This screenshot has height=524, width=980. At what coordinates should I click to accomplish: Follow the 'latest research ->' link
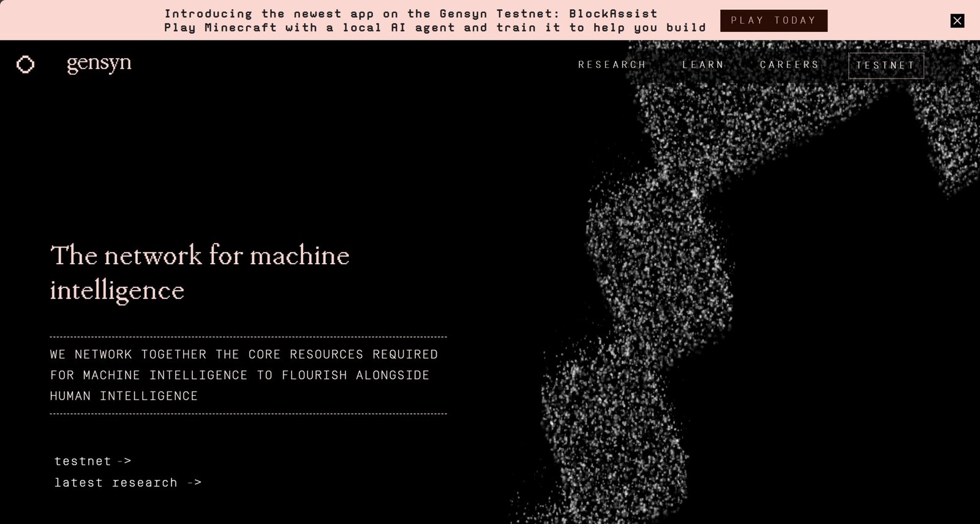pos(128,482)
